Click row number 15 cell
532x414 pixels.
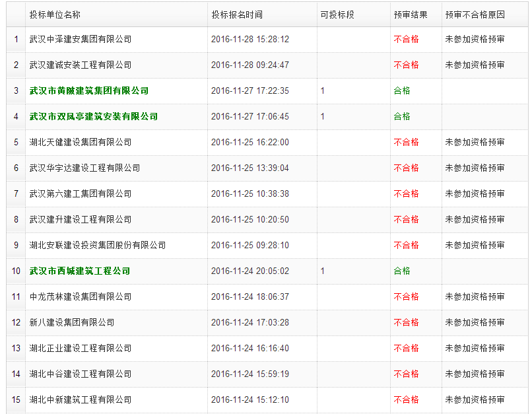[x=16, y=399]
